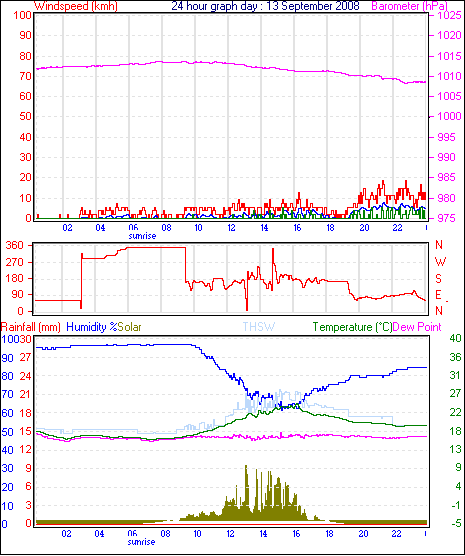Click the red 60 on the windspeed axis
Screen dimensions: 465x556
pyautogui.click(x=25, y=96)
